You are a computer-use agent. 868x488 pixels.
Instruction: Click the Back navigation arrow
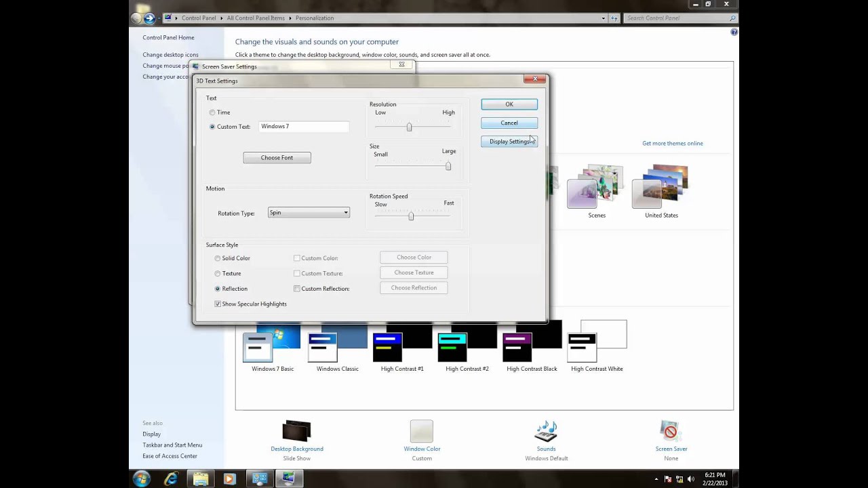(x=136, y=18)
